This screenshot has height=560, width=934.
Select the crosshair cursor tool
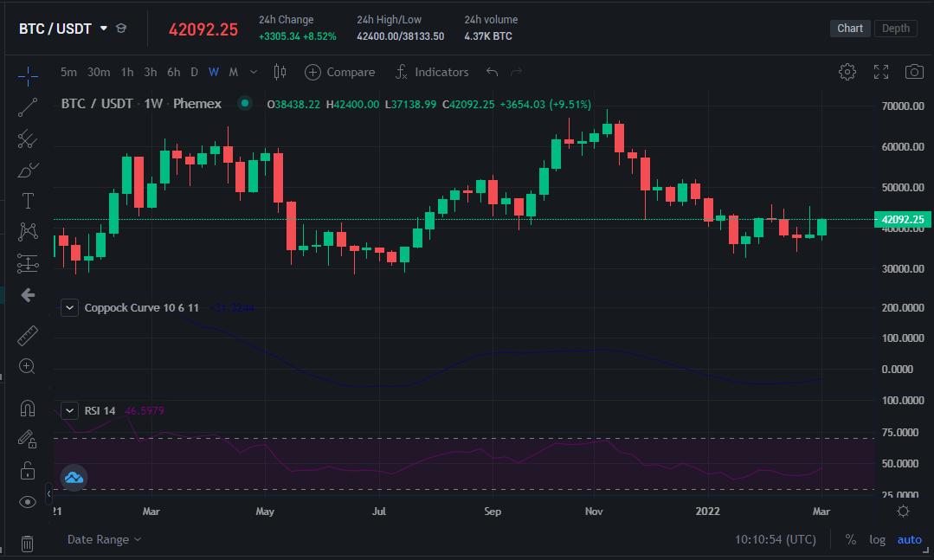[x=28, y=76]
